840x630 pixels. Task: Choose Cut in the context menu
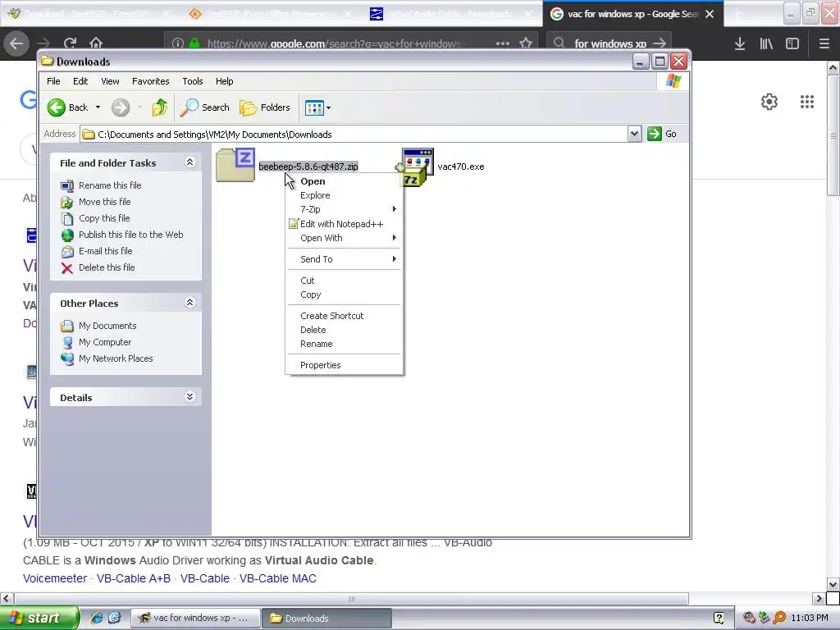[344, 281]
